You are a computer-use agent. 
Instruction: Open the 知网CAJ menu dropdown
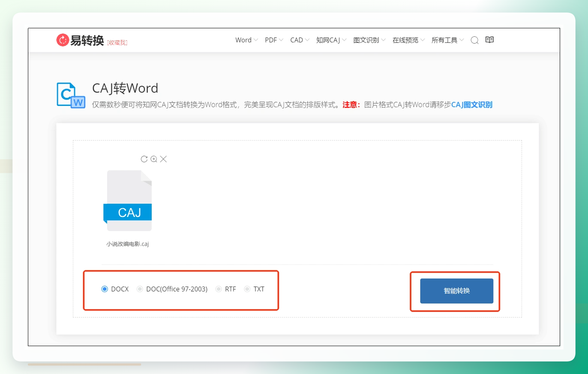coord(331,40)
